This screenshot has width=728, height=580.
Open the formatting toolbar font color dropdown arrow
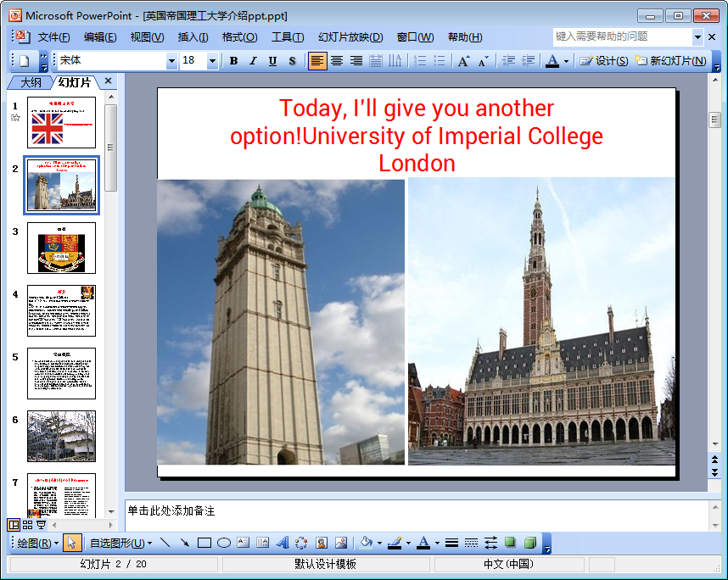tap(566, 61)
